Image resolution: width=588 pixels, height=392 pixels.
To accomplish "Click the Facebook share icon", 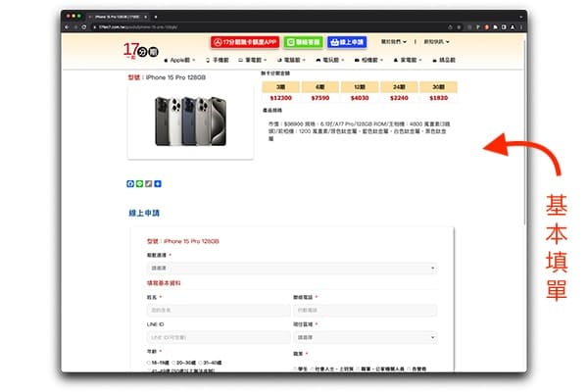I will coord(130,184).
